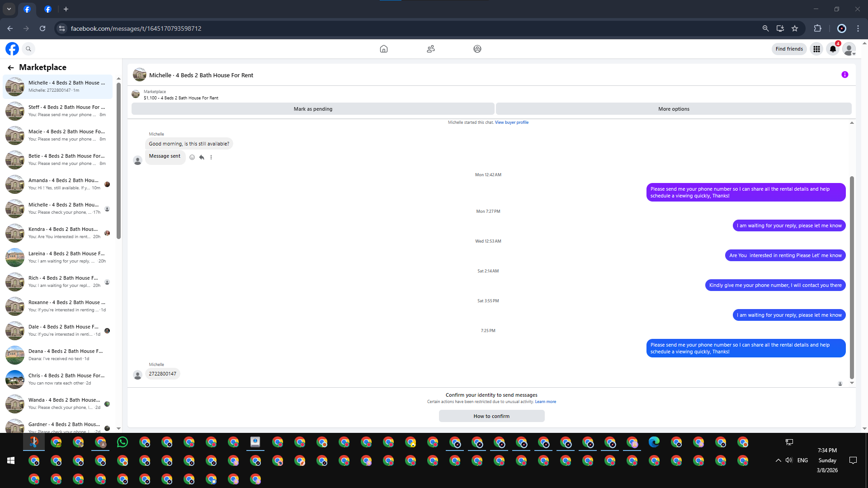The width and height of the screenshot is (868, 488).
Task: React with the emoji smiley icon
Action: (192, 157)
